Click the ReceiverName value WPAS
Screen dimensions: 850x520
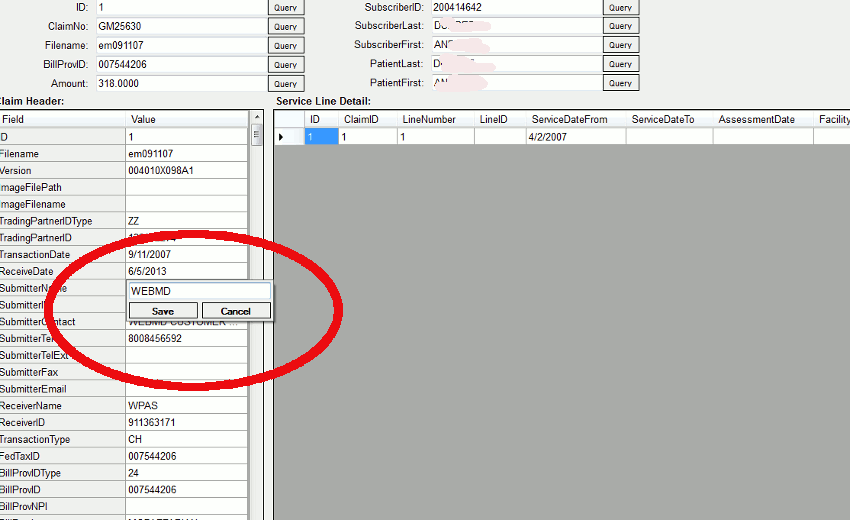point(185,406)
